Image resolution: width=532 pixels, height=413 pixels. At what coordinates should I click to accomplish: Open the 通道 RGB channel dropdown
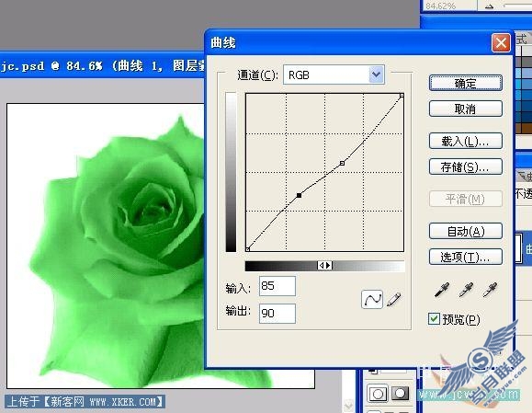(334, 75)
